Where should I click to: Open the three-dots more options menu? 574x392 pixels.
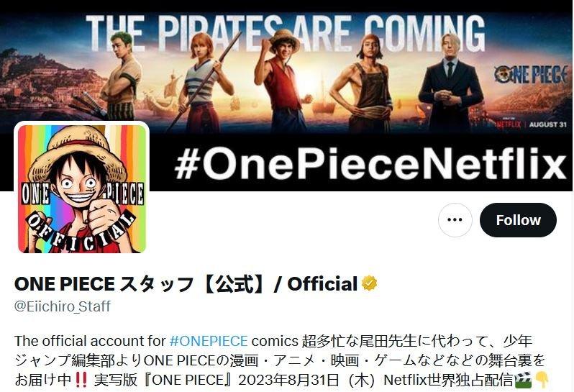click(x=455, y=220)
